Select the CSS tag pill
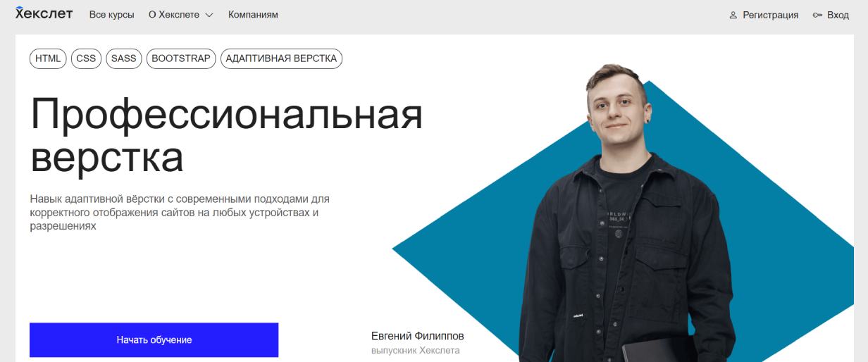The height and width of the screenshot is (362, 868). tap(86, 58)
